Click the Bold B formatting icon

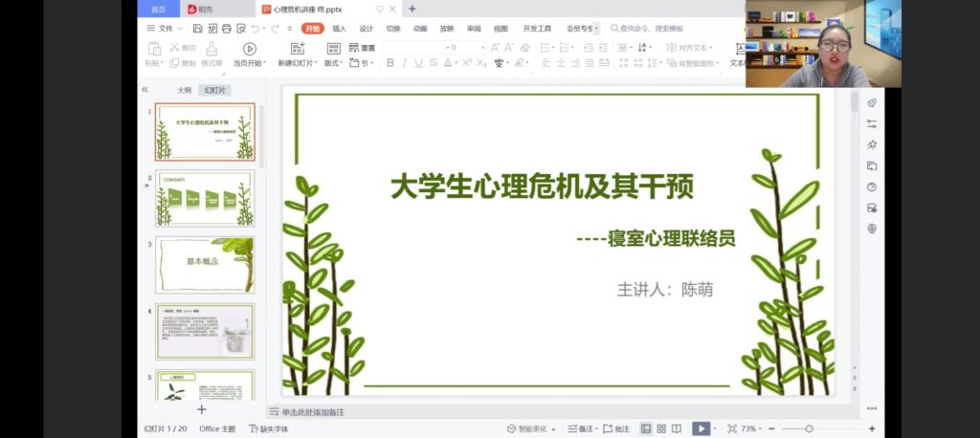tap(390, 63)
